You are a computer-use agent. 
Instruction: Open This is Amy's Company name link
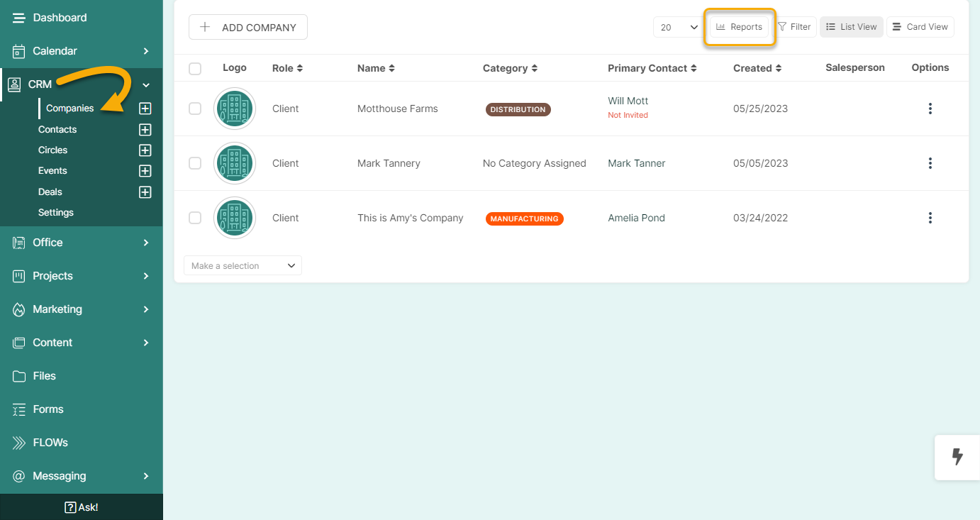point(411,218)
